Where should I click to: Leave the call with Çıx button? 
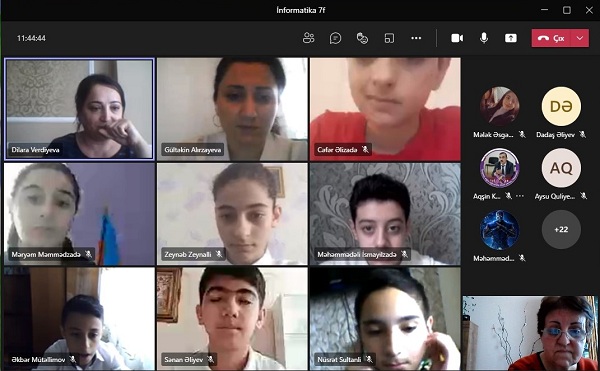coord(551,38)
